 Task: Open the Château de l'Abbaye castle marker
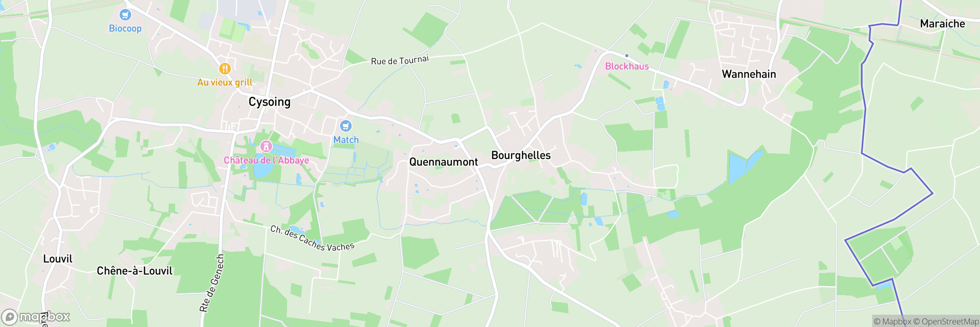[x=266, y=146]
